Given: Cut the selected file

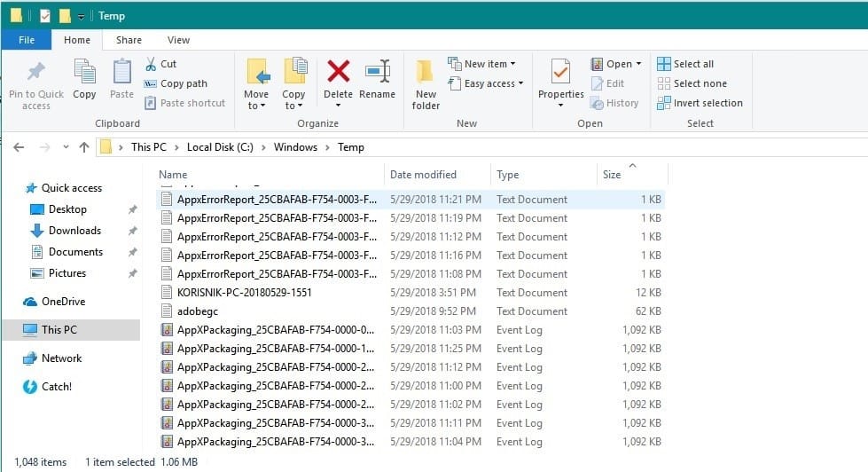Looking at the screenshot, I should [160, 64].
